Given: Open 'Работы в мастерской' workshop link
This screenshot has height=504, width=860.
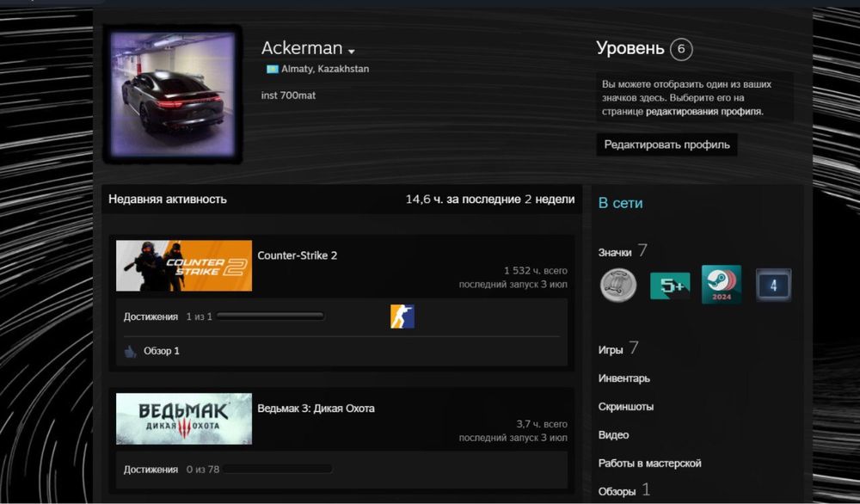Looking at the screenshot, I should tap(649, 464).
